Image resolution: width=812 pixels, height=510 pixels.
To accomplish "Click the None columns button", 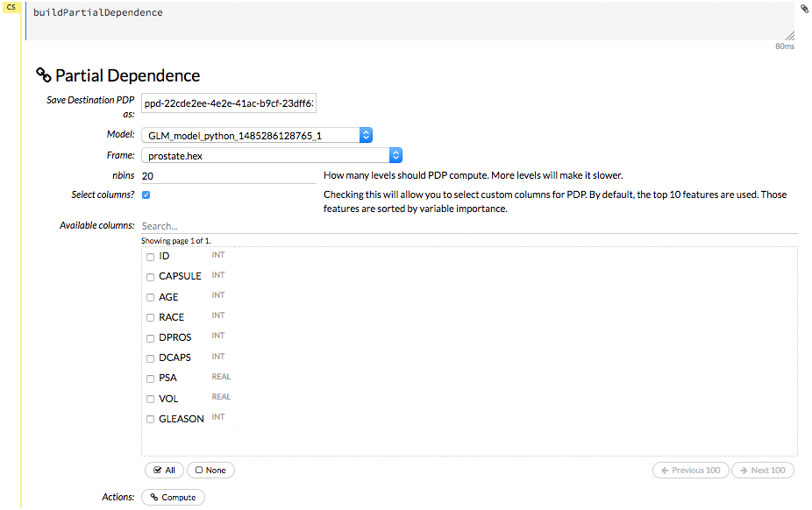I will tap(210, 471).
